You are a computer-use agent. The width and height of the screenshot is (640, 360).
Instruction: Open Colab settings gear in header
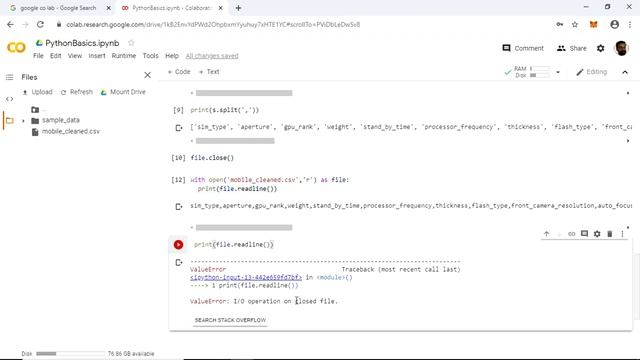[600, 48]
